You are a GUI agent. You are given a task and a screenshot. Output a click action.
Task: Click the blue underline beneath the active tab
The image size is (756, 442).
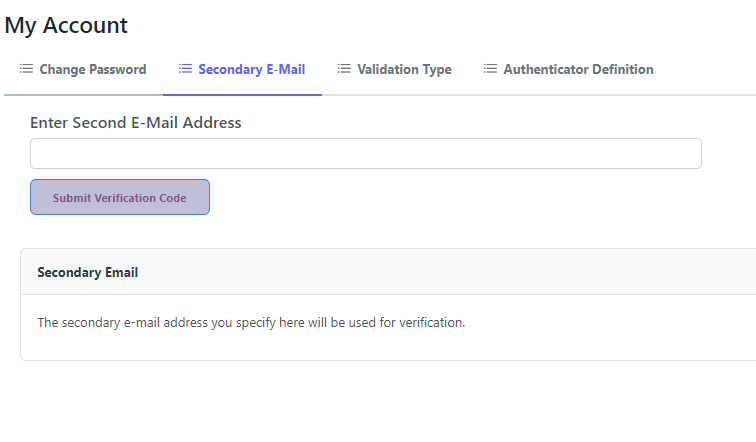click(x=242, y=95)
